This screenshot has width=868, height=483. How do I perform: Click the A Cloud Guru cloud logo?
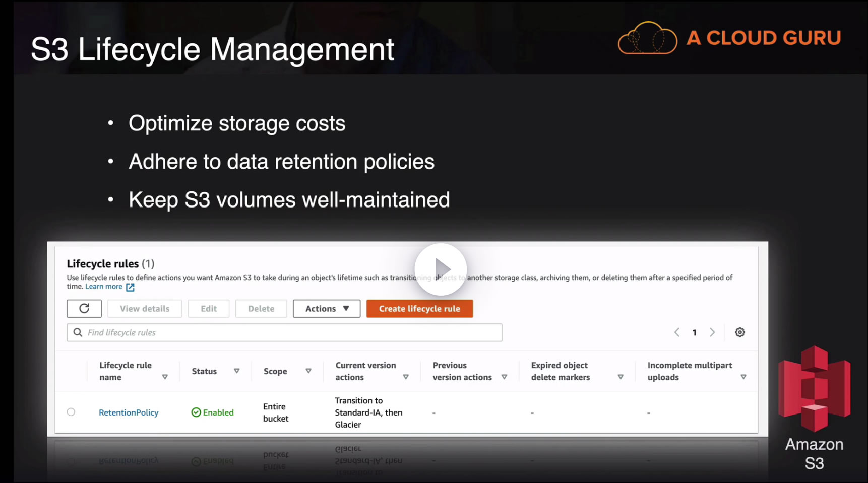pos(648,38)
